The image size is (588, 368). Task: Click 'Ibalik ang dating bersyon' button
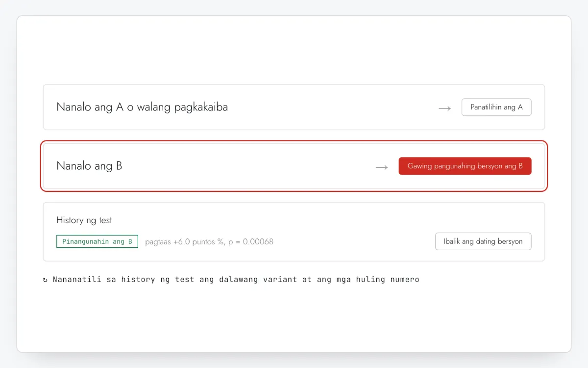click(x=483, y=241)
